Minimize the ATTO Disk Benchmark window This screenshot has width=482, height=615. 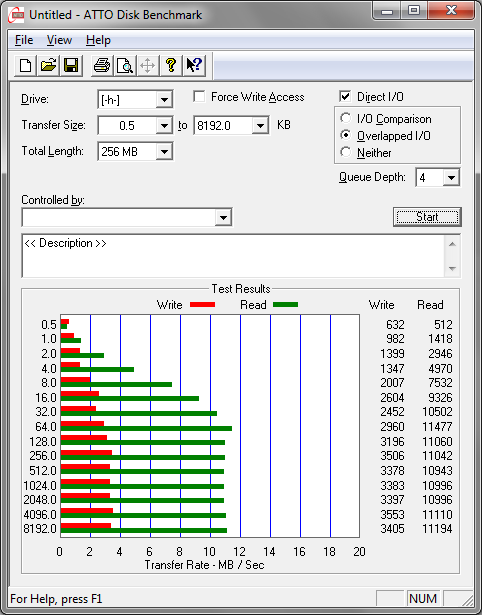point(387,11)
